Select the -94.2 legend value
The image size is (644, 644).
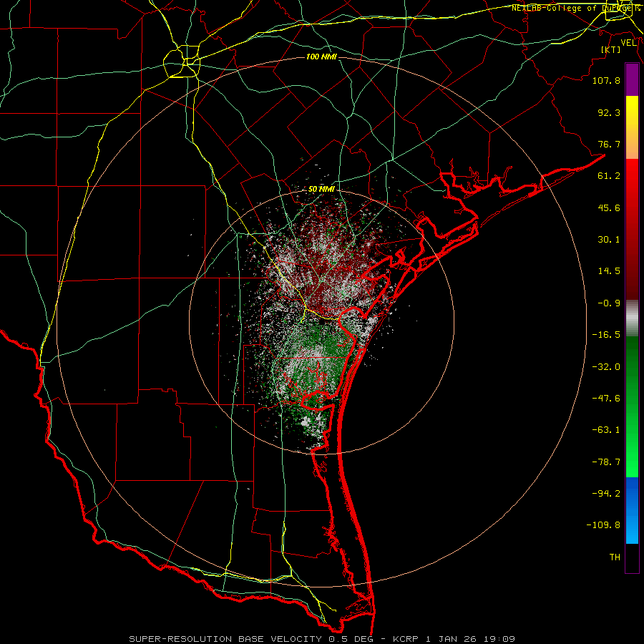point(606,493)
